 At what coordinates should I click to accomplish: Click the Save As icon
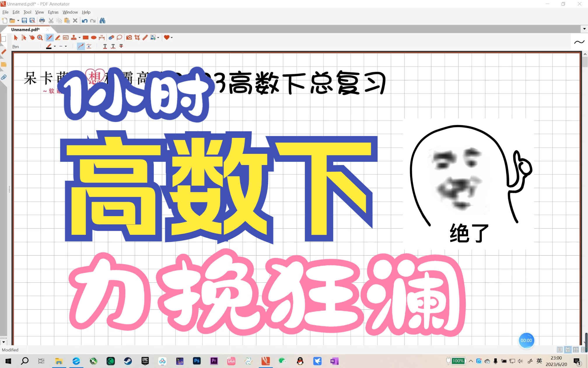32,20
